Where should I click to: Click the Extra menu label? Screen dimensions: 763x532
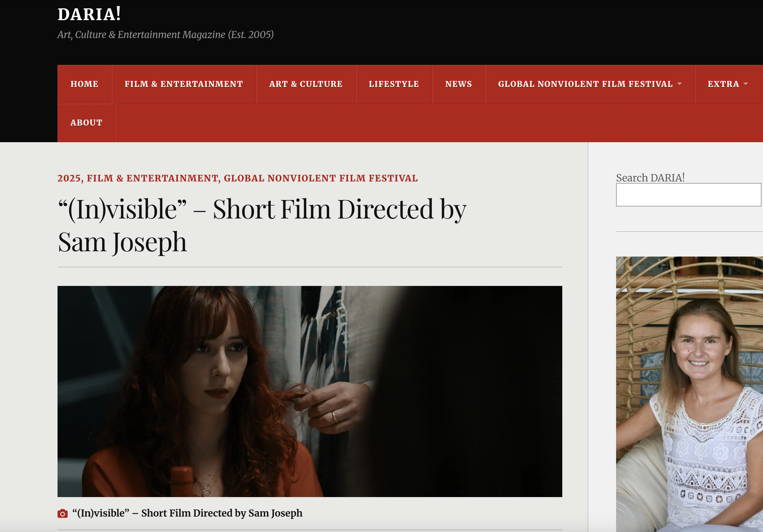pyautogui.click(x=723, y=84)
